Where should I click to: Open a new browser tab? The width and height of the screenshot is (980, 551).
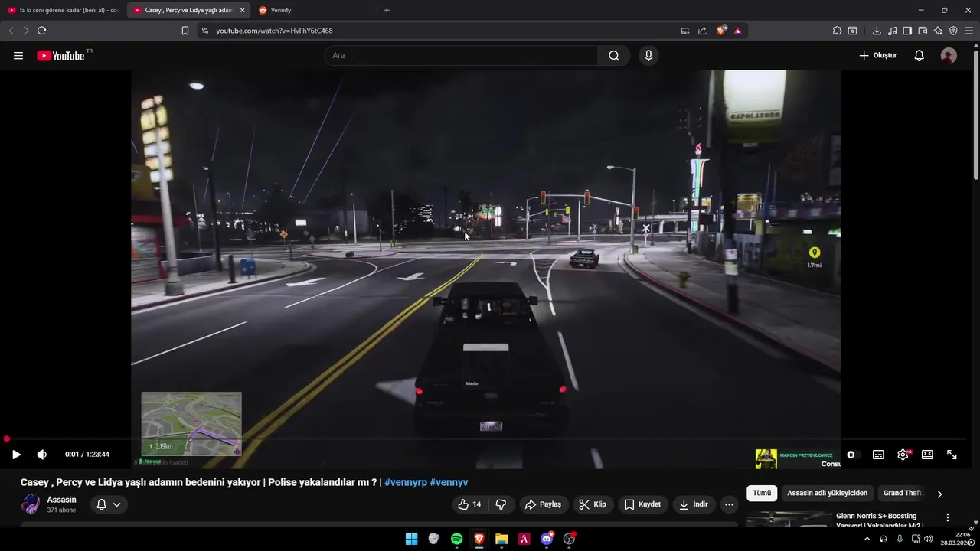387,10
